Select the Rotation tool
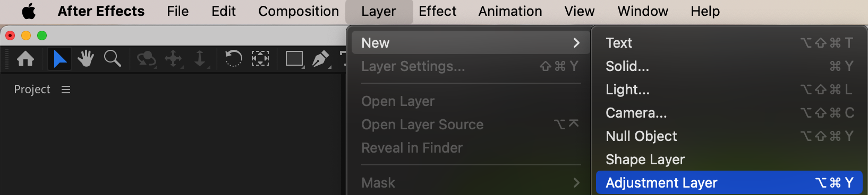 (x=234, y=58)
